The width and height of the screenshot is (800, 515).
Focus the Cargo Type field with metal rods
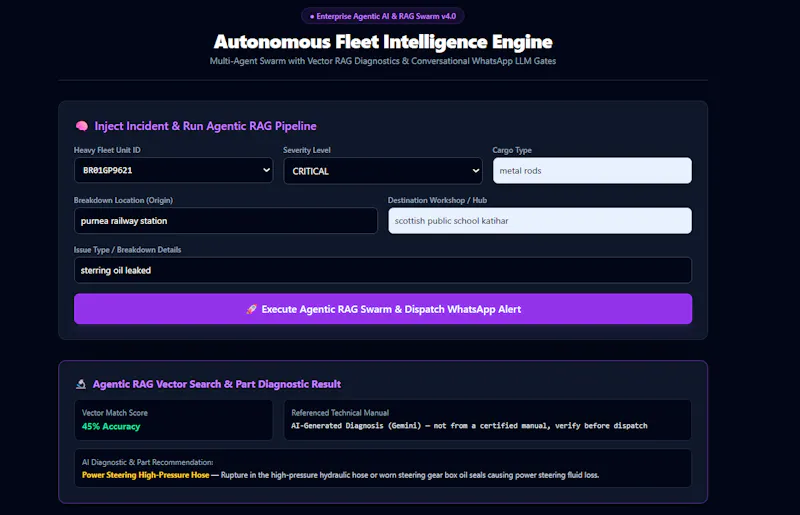click(592, 170)
